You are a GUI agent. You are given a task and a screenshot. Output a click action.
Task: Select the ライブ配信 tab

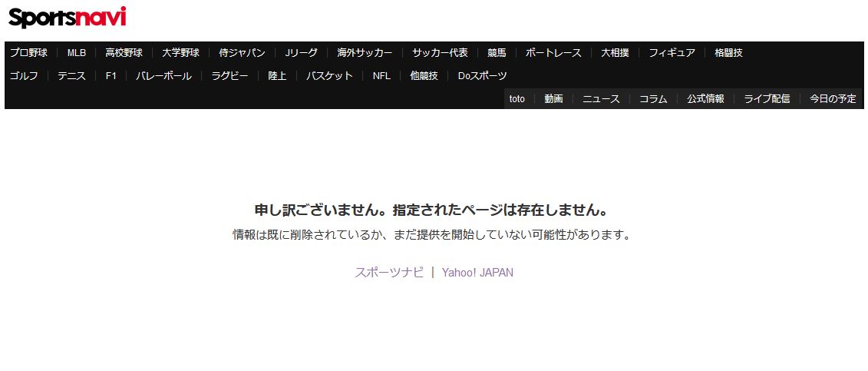[767, 99]
